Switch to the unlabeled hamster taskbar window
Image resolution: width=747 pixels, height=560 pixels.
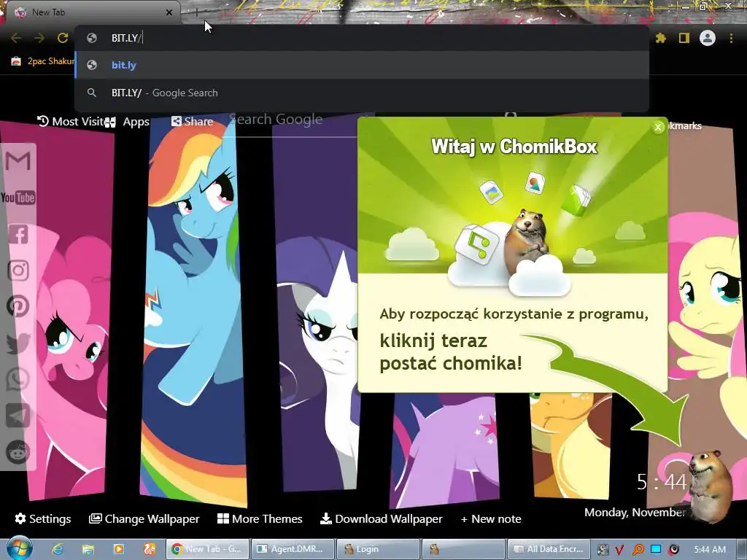(x=462, y=549)
